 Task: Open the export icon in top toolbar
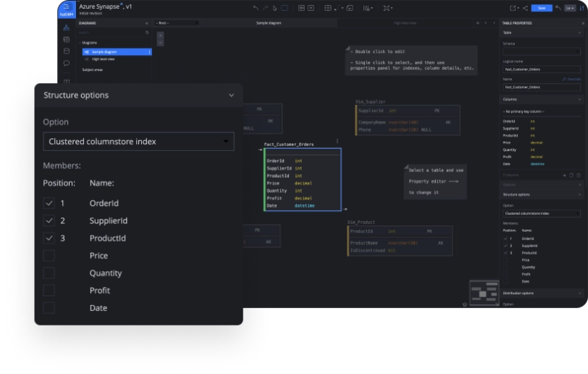tap(513, 8)
